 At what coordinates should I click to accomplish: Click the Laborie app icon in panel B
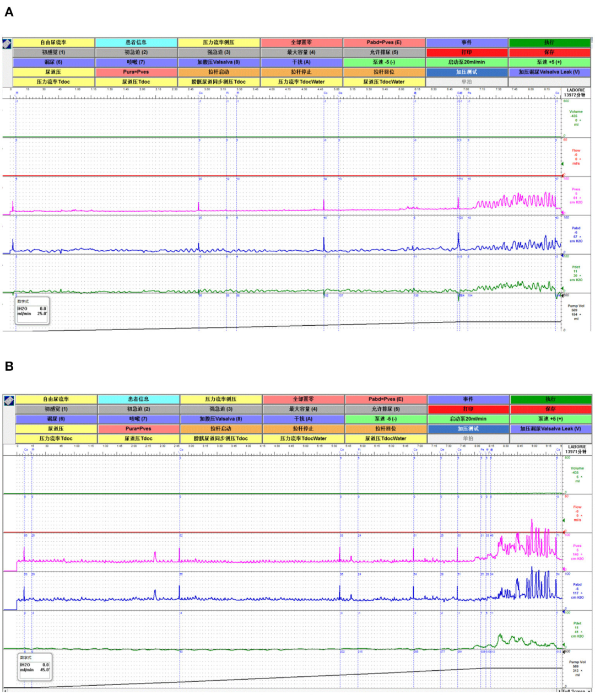[x=8, y=400]
